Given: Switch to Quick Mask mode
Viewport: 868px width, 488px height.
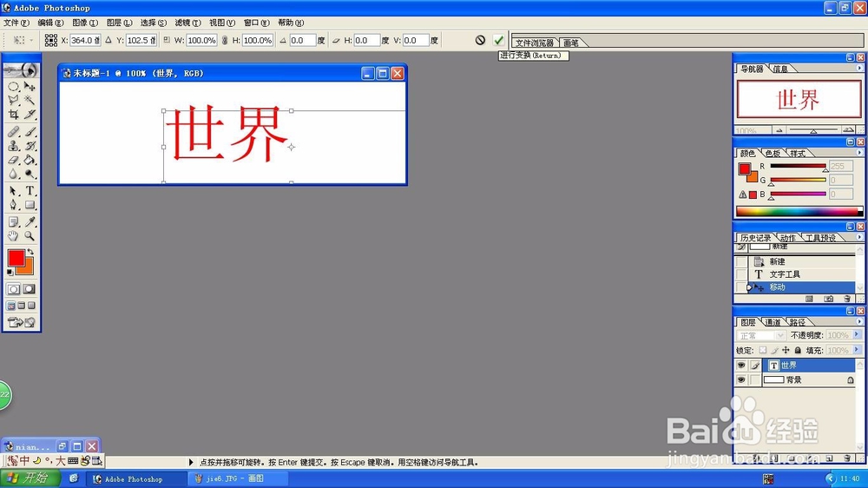Looking at the screenshot, I should (30, 289).
